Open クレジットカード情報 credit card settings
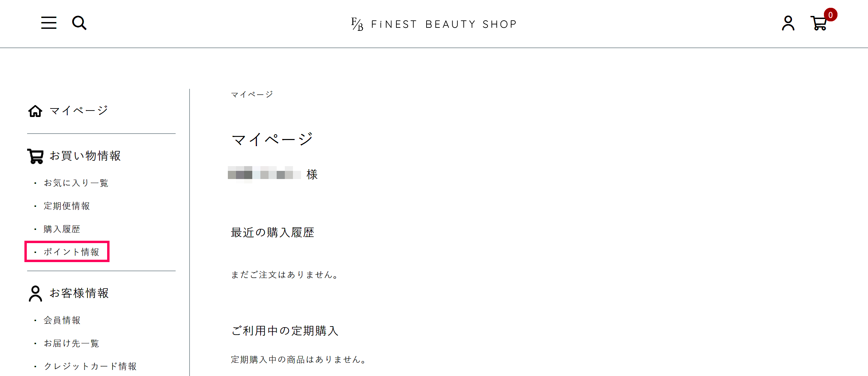This screenshot has height=376, width=868. (90, 366)
